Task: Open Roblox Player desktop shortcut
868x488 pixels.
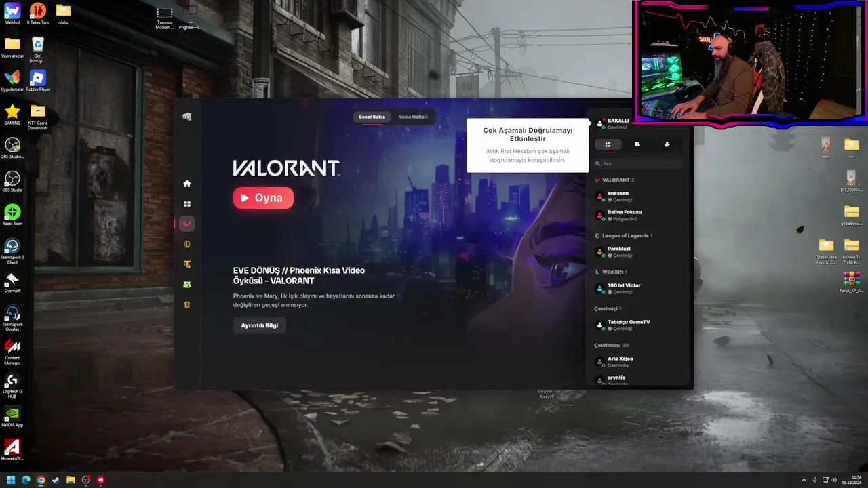Action: (x=38, y=81)
